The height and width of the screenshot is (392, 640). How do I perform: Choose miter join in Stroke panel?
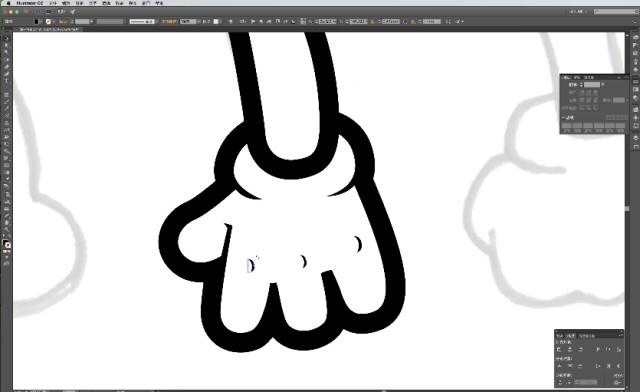point(583,100)
